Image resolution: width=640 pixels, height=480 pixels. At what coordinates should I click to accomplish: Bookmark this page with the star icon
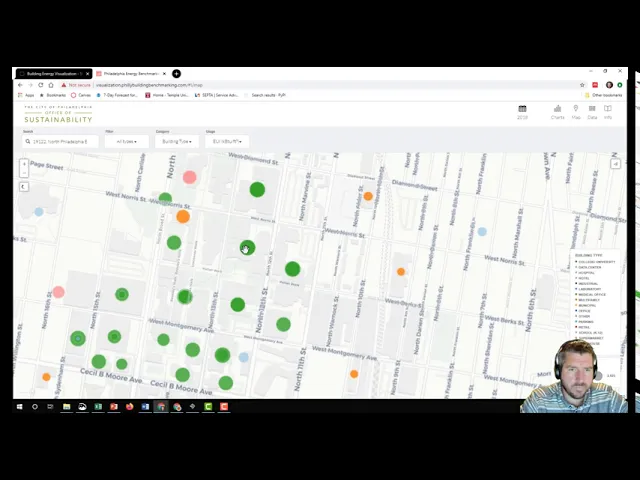point(582,85)
